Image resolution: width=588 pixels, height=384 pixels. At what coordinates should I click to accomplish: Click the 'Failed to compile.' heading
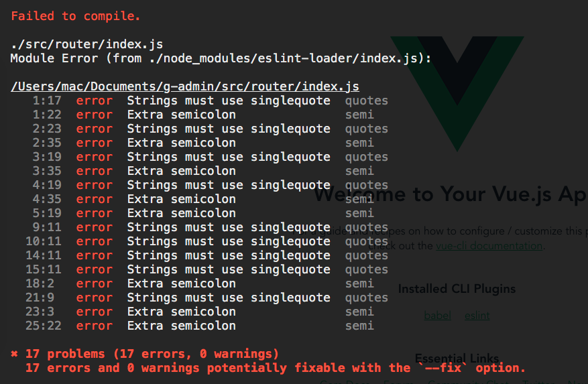tap(75, 16)
